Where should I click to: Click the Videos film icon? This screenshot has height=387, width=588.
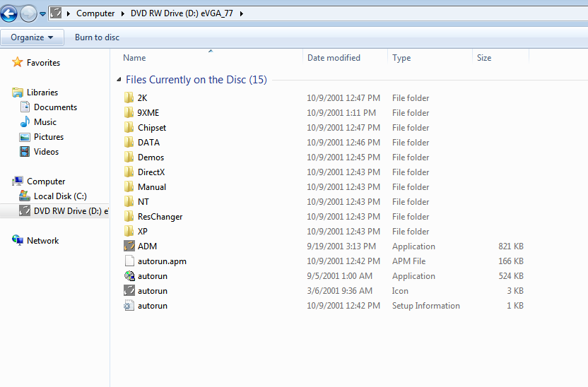point(25,151)
